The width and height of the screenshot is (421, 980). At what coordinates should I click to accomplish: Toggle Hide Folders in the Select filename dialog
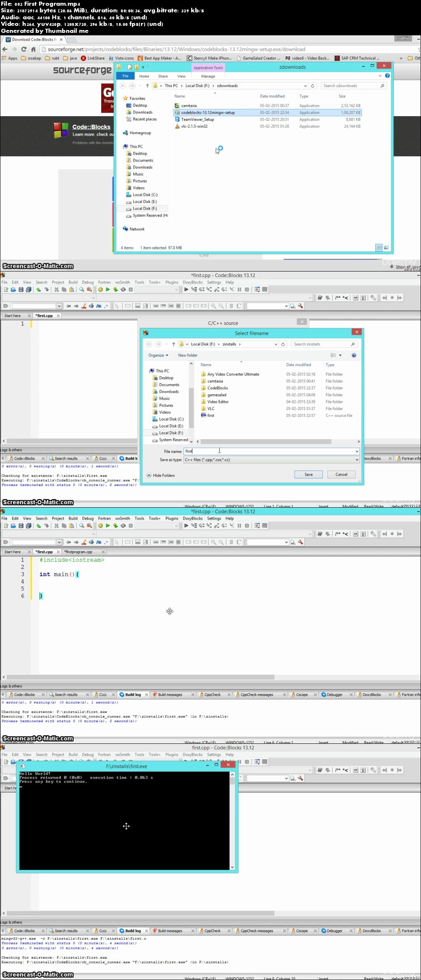[161, 475]
